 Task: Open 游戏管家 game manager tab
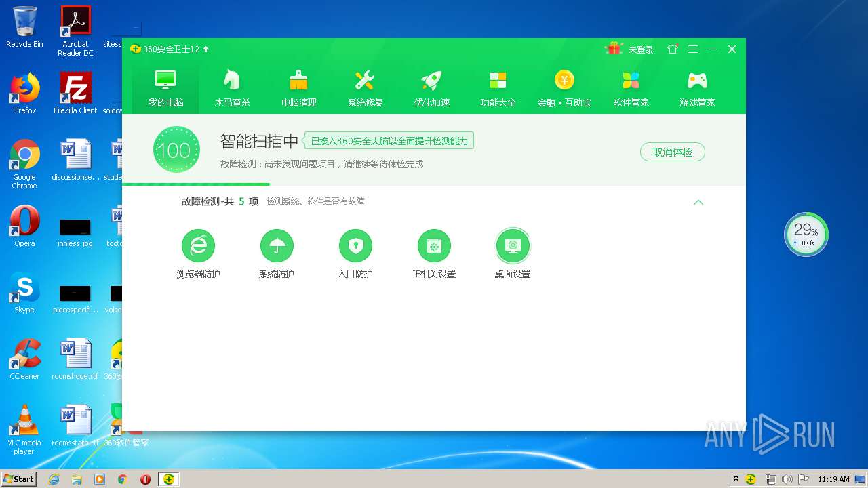(x=697, y=88)
